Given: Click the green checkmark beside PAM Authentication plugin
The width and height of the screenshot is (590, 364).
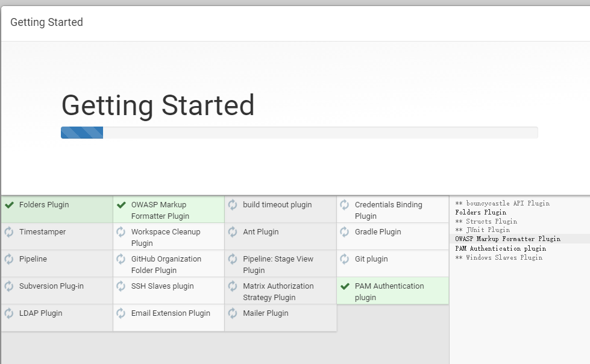Looking at the screenshot, I should [x=345, y=286].
